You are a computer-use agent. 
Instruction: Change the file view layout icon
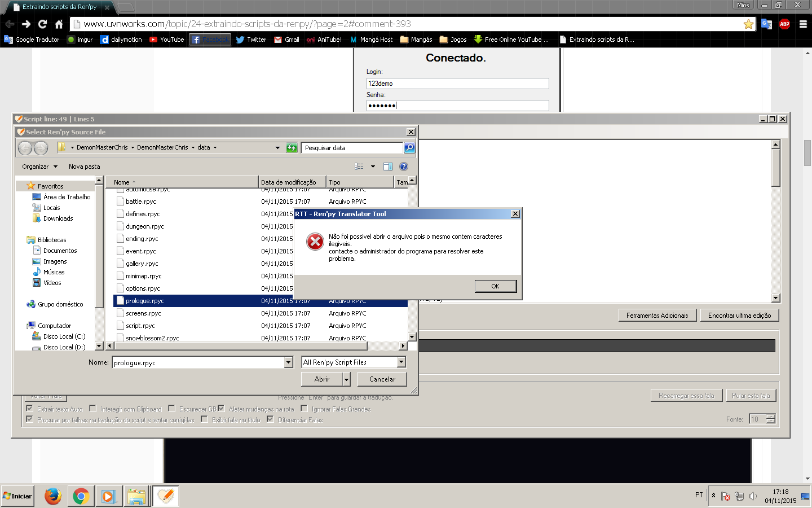[359, 167]
